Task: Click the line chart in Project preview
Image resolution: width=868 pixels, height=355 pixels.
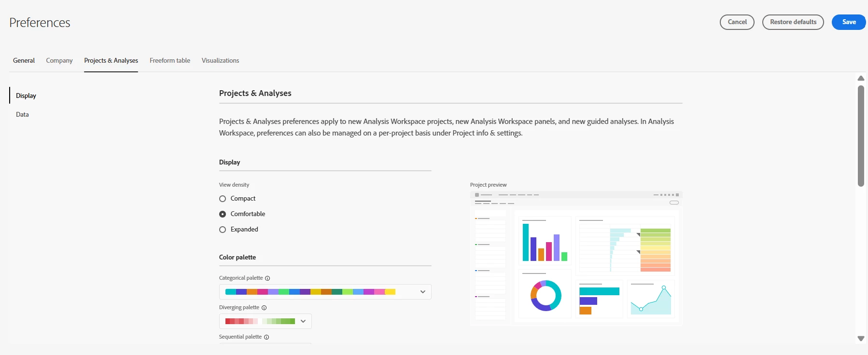Action: tap(651, 300)
